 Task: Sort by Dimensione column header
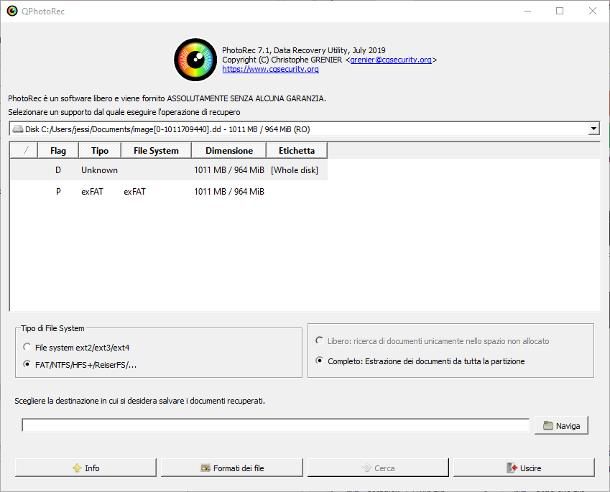229,151
